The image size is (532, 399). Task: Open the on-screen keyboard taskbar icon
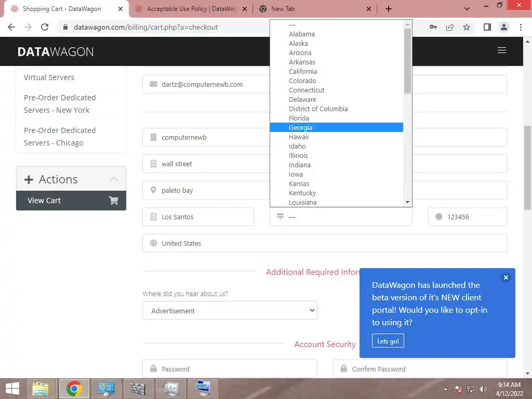203,389
